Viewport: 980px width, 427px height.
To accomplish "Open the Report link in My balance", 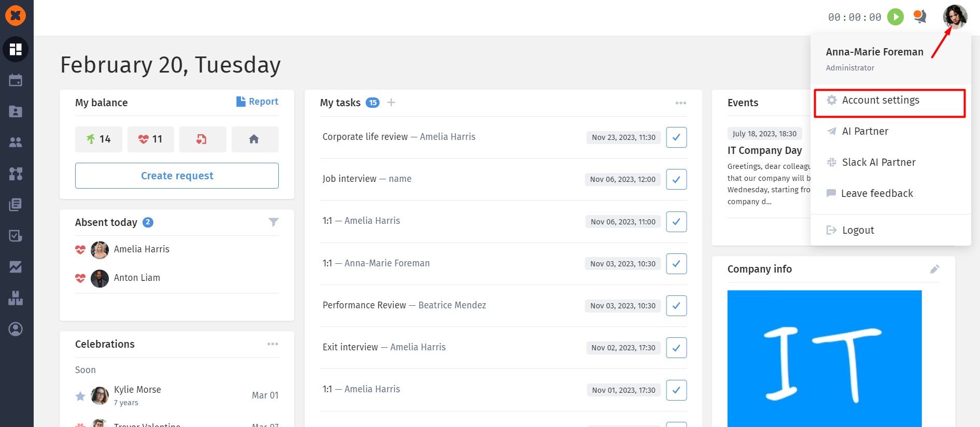I will coord(258,102).
